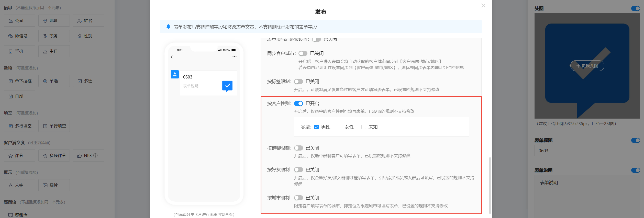
Task: Add the 评分 rating element
Action: tap(19, 156)
